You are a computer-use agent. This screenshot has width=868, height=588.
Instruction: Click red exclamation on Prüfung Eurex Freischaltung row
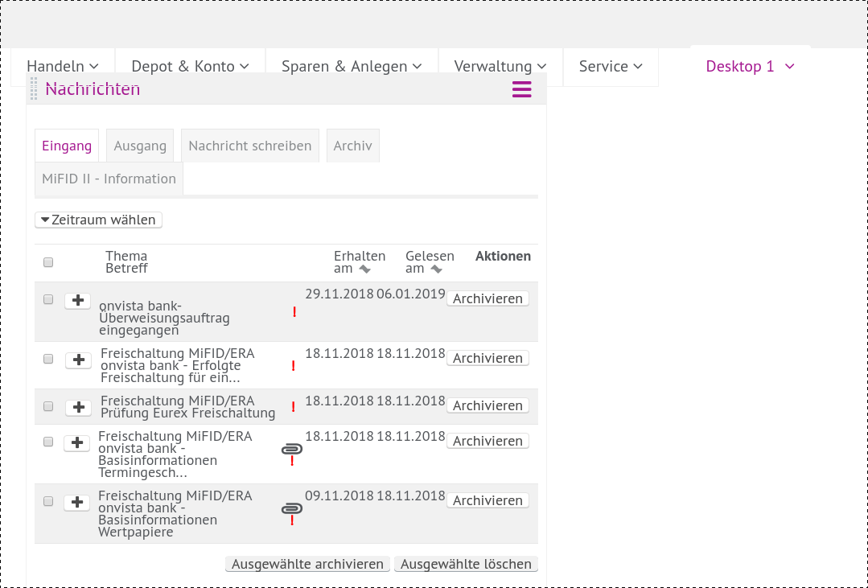pos(294,407)
